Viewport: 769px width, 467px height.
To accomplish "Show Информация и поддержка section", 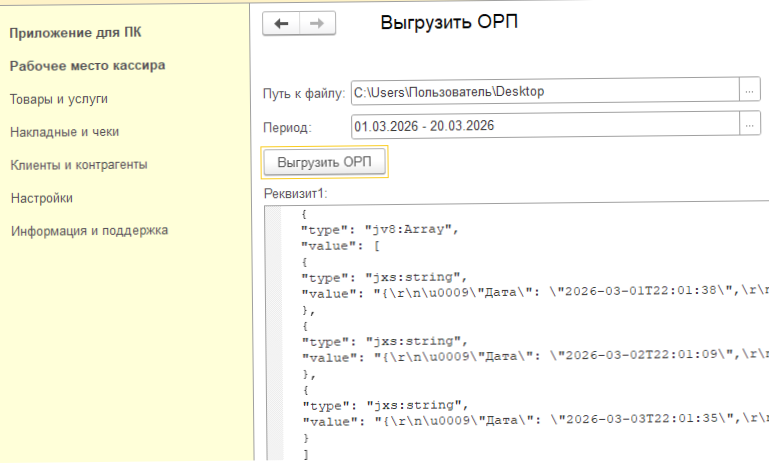I will pos(89,231).
